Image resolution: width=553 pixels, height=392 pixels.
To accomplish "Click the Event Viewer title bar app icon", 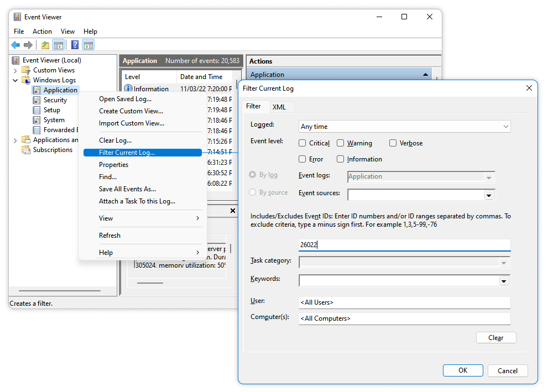I will point(17,17).
